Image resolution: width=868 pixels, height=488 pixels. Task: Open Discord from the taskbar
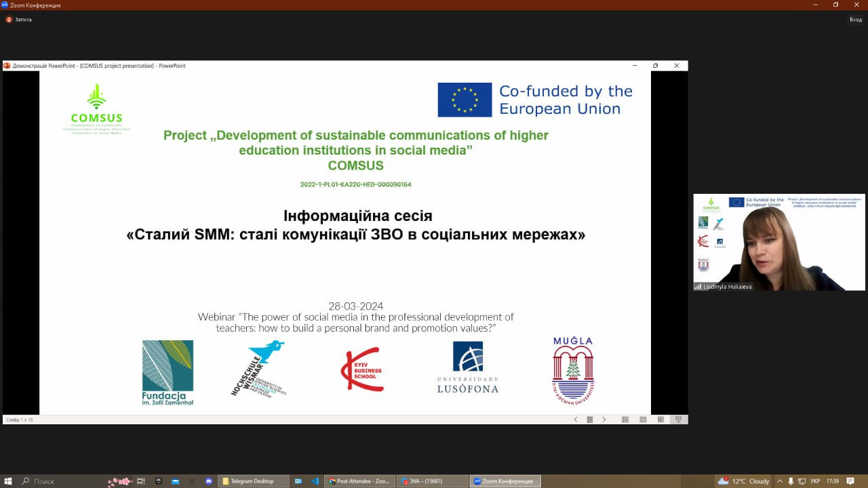pyautogui.click(x=209, y=481)
